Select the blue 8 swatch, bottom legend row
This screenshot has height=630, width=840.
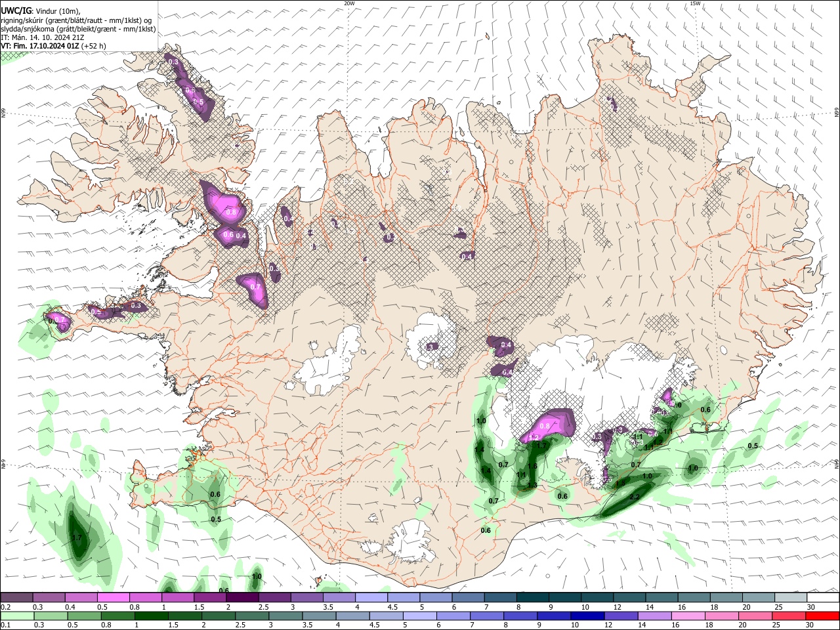(520, 616)
